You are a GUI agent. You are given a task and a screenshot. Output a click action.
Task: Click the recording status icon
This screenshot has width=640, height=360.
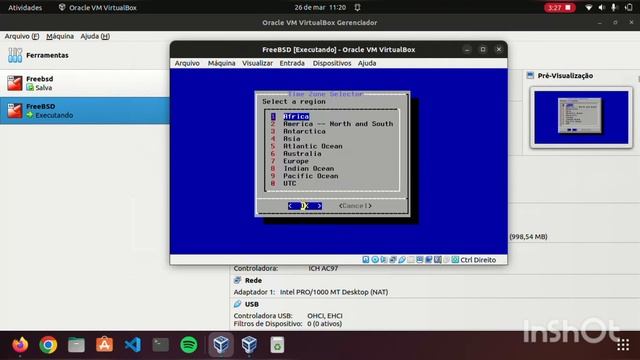[429, 260]
